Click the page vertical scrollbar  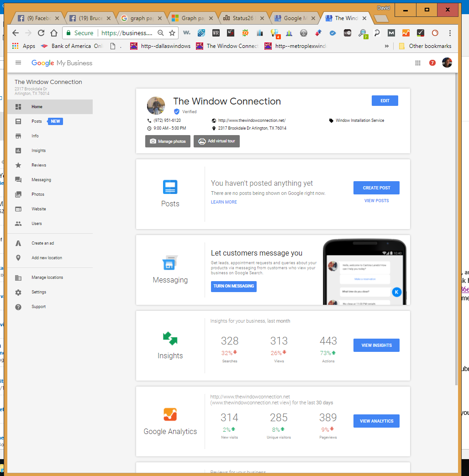pyautogui.click(x=456, y=229)
